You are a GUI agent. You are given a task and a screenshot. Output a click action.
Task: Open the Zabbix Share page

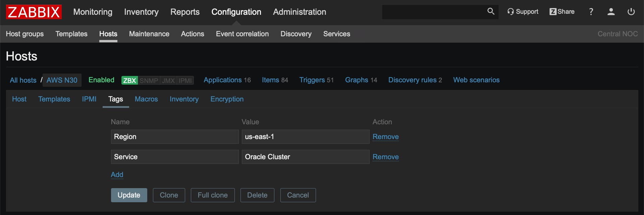coord(562,12)
